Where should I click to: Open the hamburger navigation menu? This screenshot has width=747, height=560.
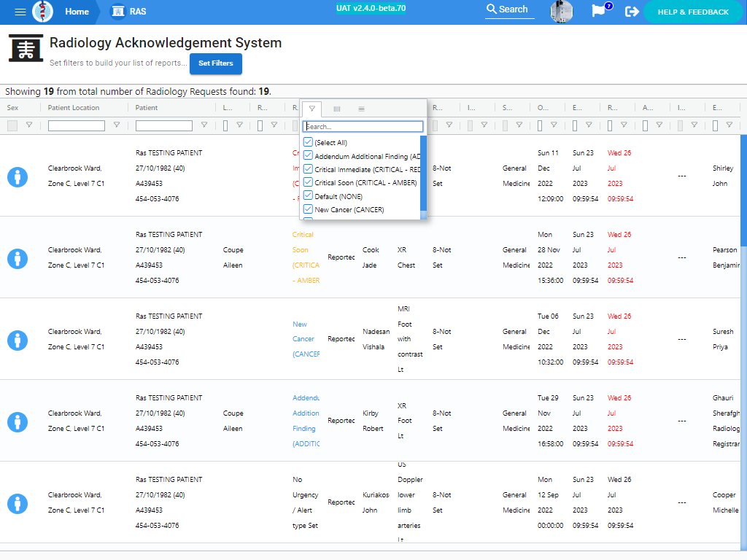pos(20,12)
